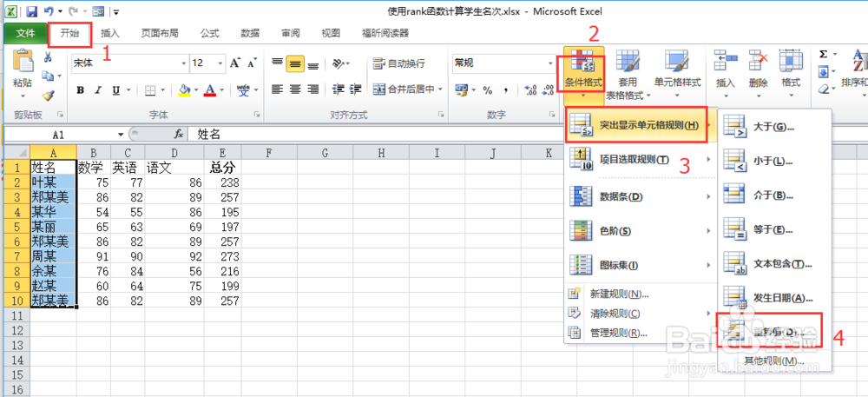868x397 pixels.
Task: Click decrease indent icon
Action: [338, 89]
